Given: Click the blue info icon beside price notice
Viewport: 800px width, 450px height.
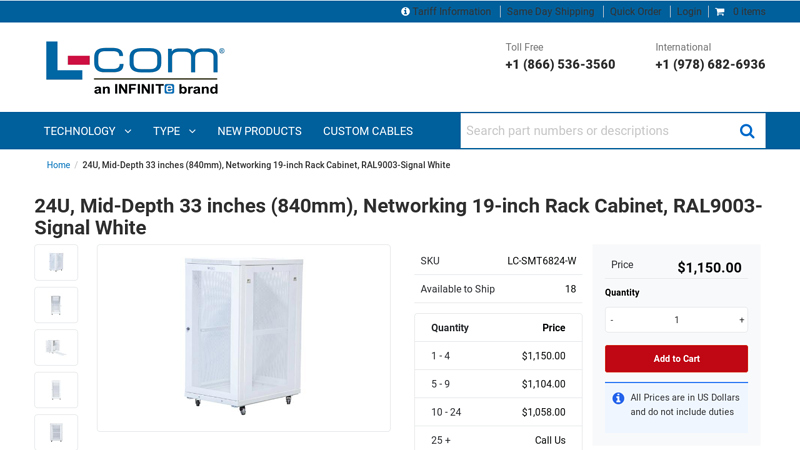Looking at the screenshot, I should pyautogui.click(x=618, y=398).
